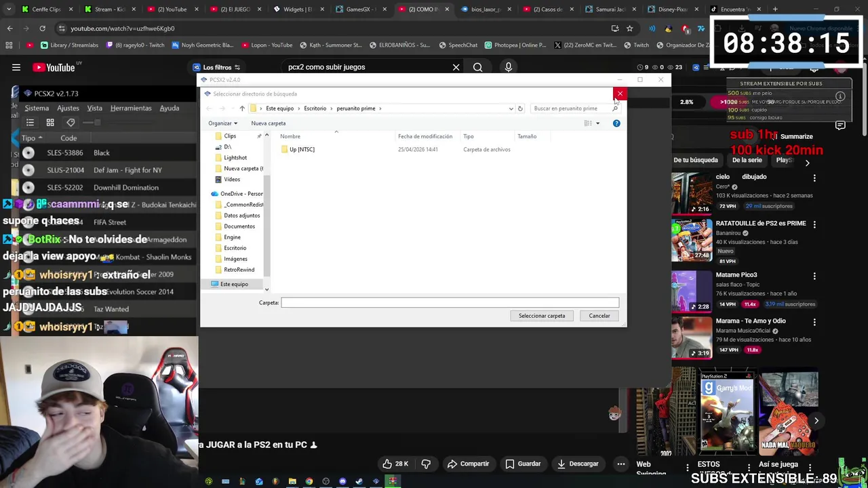Image resolution: width=868 pixels, height=488 pixels.
Task: Click the Seleccionar carpeta button
Action: click(x=542, y=316)
